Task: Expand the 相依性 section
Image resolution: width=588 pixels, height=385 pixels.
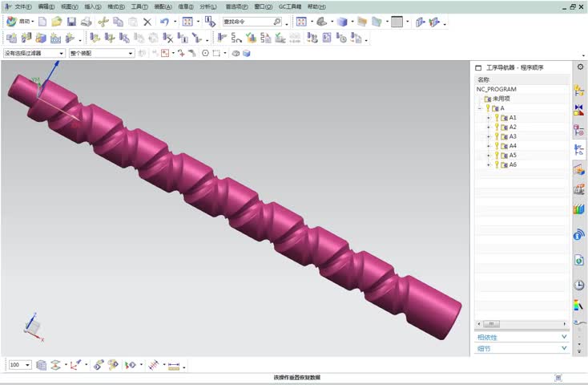Action: coord(522,337)
